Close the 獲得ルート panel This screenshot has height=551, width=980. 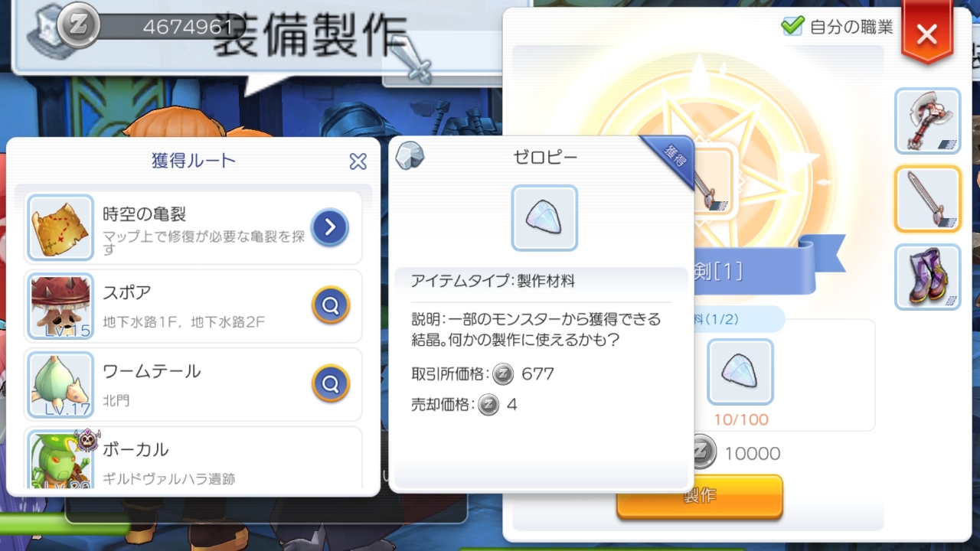358,161
